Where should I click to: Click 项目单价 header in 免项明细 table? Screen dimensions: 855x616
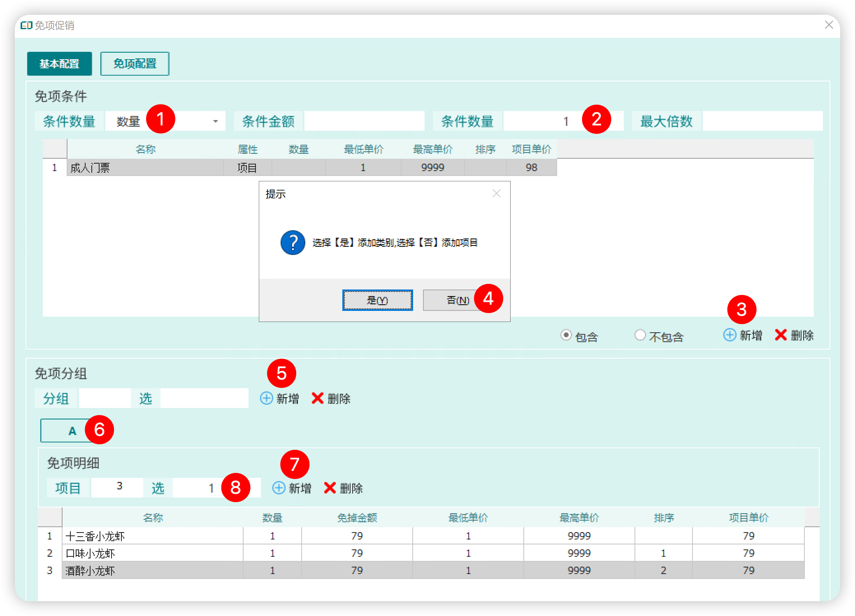[x=748, y=517]
